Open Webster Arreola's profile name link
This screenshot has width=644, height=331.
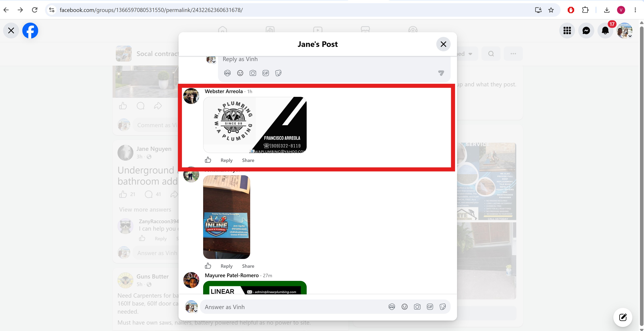click(224, 91)
